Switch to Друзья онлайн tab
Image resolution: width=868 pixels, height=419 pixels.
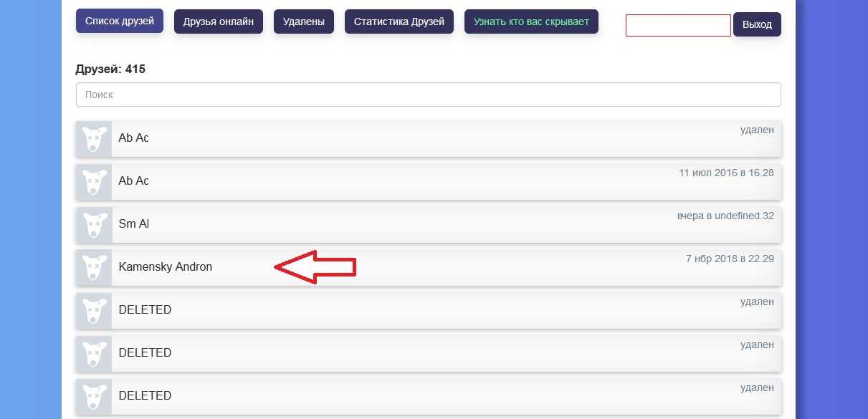pos(219,21)
